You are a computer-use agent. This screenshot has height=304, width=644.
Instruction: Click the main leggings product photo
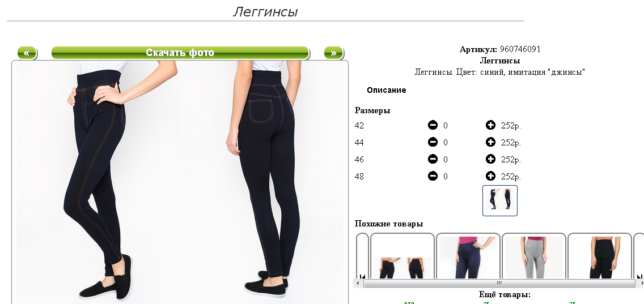click(x=180, y=182)
